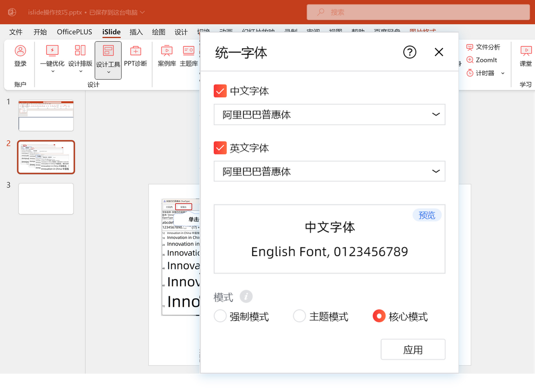Switch to the iSlide ribbon tab
535x392 pixels.
111,32
